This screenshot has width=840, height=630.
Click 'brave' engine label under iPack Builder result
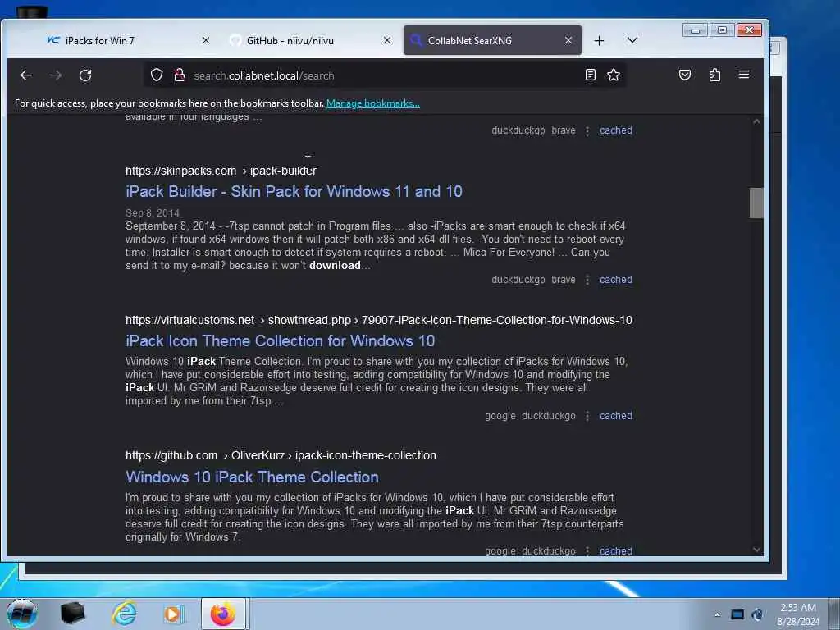tap(563, 280)
